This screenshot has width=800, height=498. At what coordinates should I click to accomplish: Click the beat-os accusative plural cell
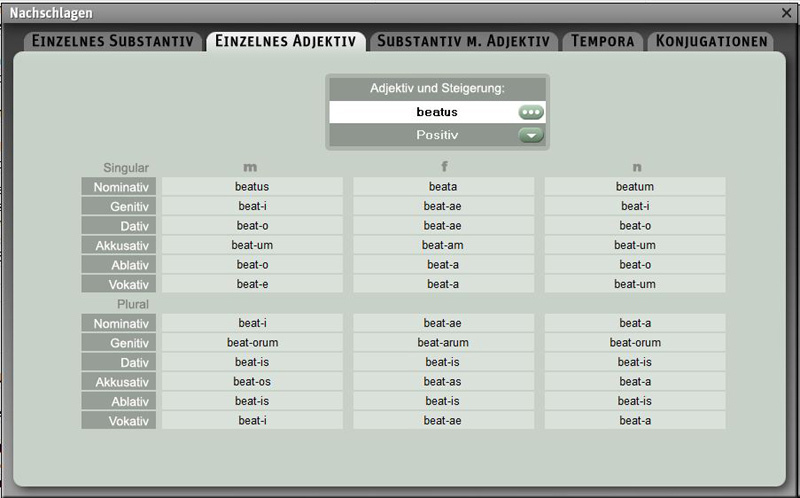click(252, 382)
